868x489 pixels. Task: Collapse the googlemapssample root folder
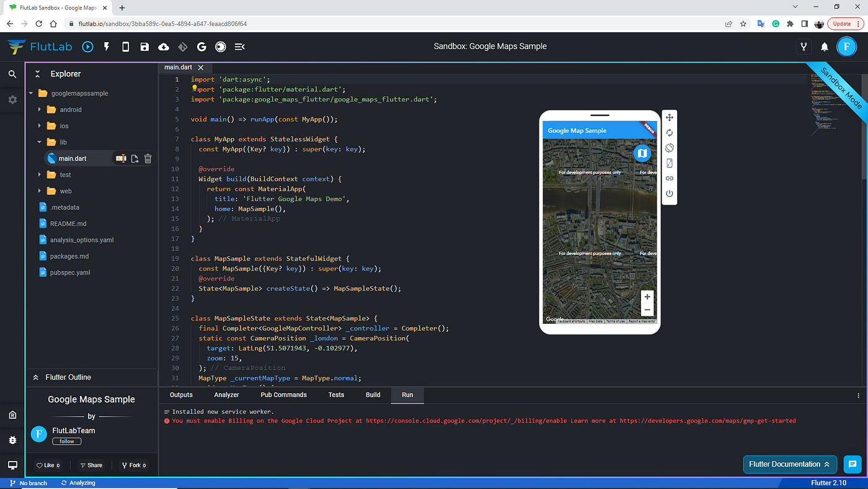tap(30, 93)
